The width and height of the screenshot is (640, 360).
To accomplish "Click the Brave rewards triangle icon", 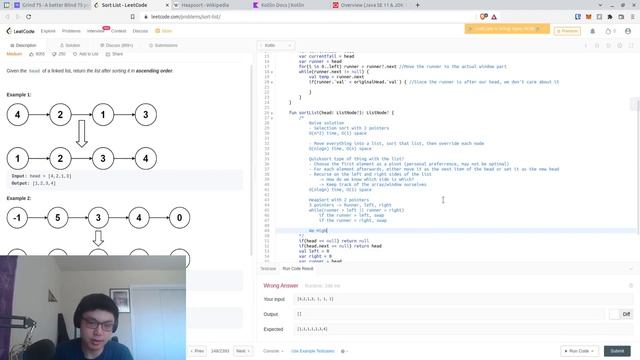I will click(x=494, y=17).
